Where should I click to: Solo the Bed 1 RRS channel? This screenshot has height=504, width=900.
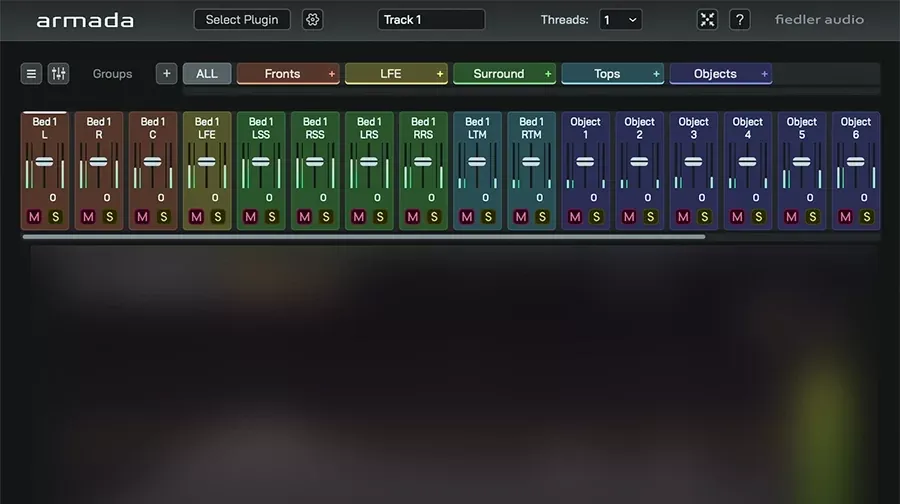pyautogui.click(x=434, y=217)
